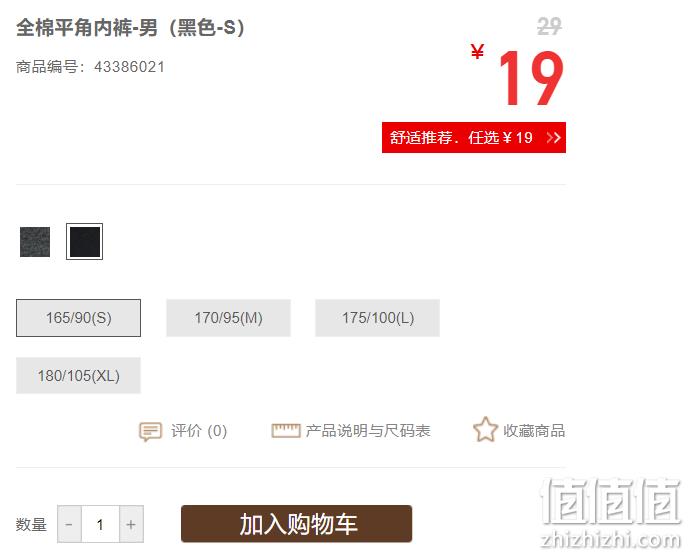Click the quantity input field

pos(100,524)
